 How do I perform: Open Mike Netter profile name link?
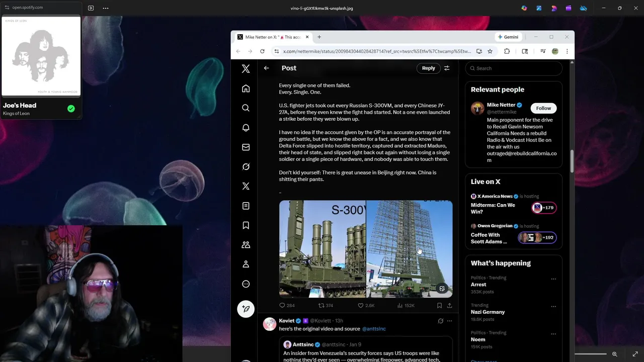coord(501,105)
